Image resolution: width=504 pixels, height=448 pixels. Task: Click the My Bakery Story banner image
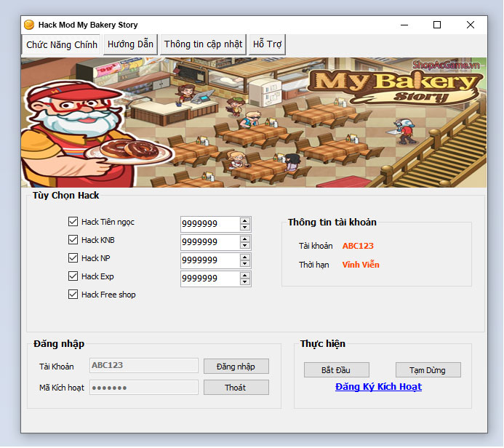click(254, 122)
